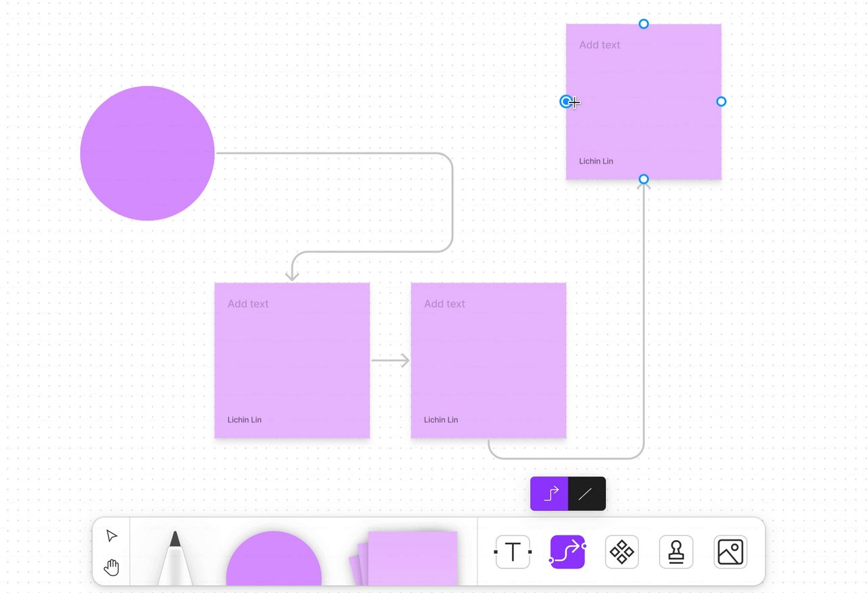Pick the marker pen tool
This screenshot has height=593, width=868.
pyautogui.click(x=175, y=558)
